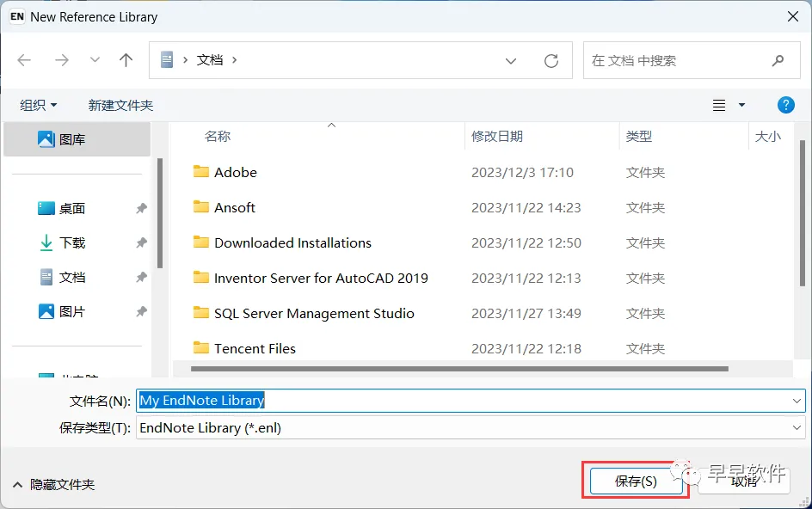Click 新建文件夹 to create a folder

pos(120,105)
